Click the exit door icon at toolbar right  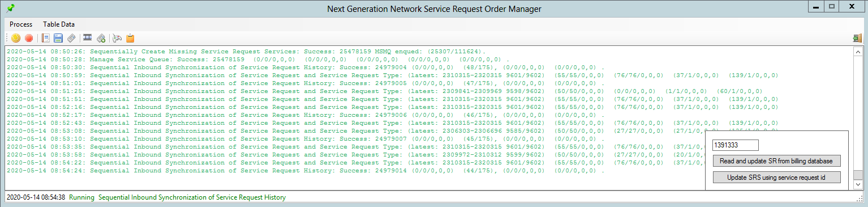pos(857,38)
